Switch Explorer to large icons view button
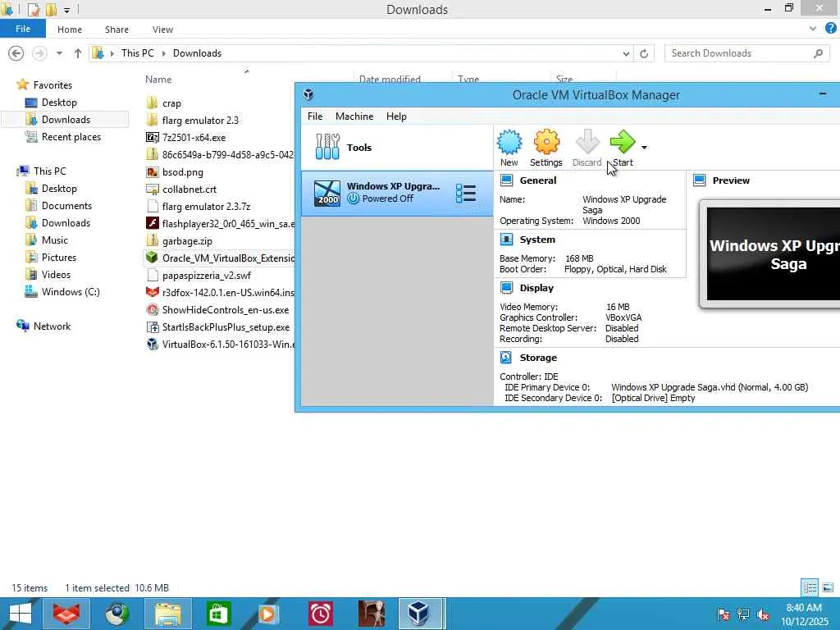840x630 pixels. tap(828, 587)
